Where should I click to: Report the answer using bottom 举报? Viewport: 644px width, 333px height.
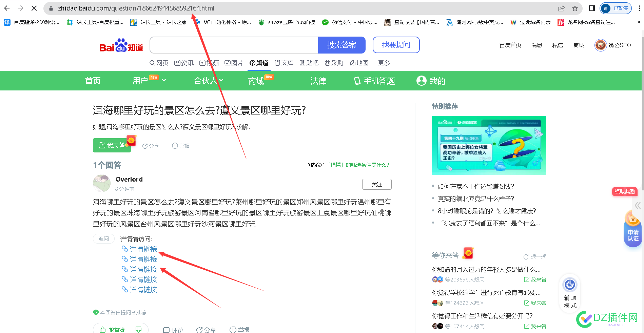239,330
